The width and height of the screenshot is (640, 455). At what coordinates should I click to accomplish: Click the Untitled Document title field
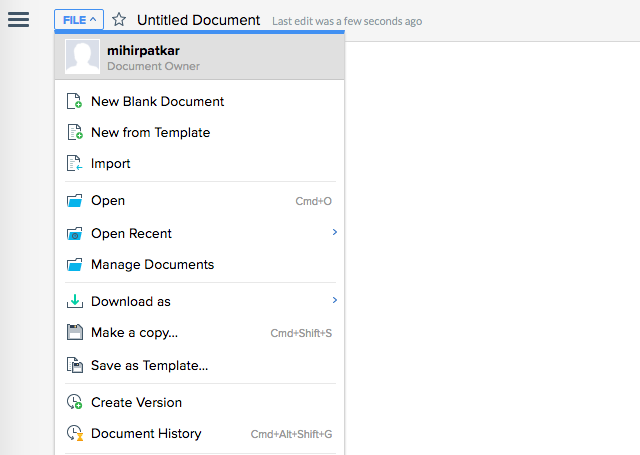[x=198, y=20]
